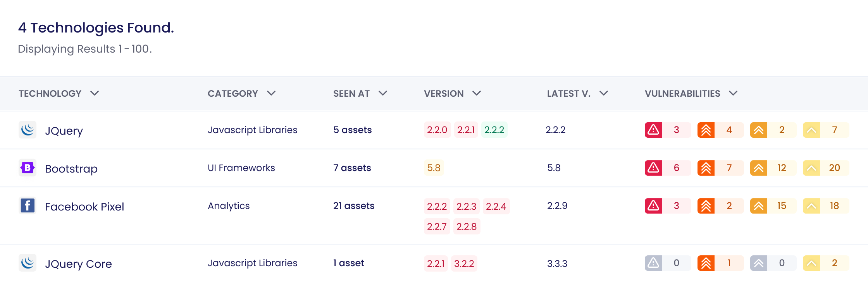
Task: Click the 5.8 Bootstrap version badge
Action: [434, 168]
